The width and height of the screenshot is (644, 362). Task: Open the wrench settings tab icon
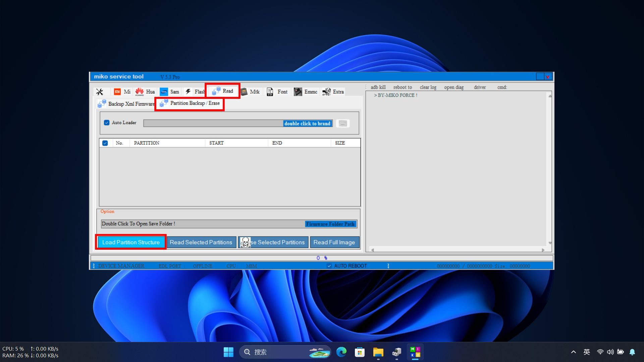100,92
